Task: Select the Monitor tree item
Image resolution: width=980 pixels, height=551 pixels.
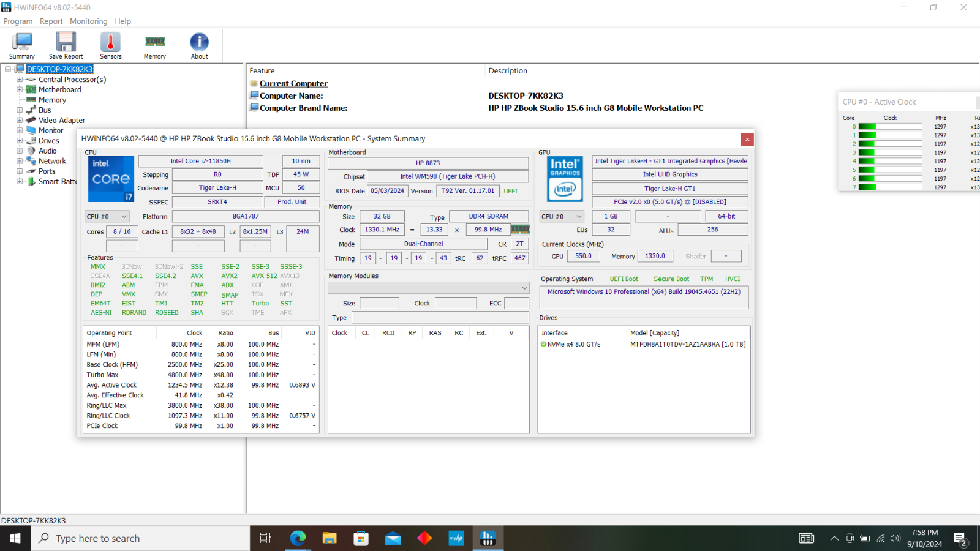Action: pyautogui.click(x=51, y=130)
